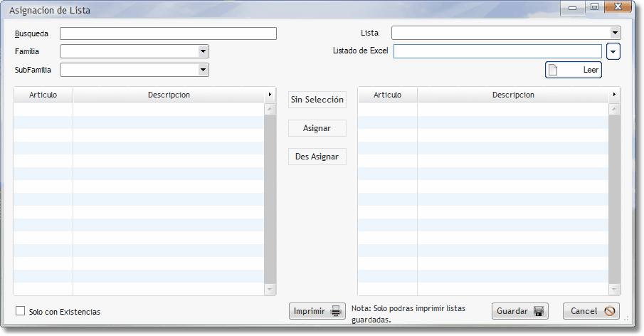Click right table's column menu arrow
This screenshot has width=644, height=336.
pos(614,95)
